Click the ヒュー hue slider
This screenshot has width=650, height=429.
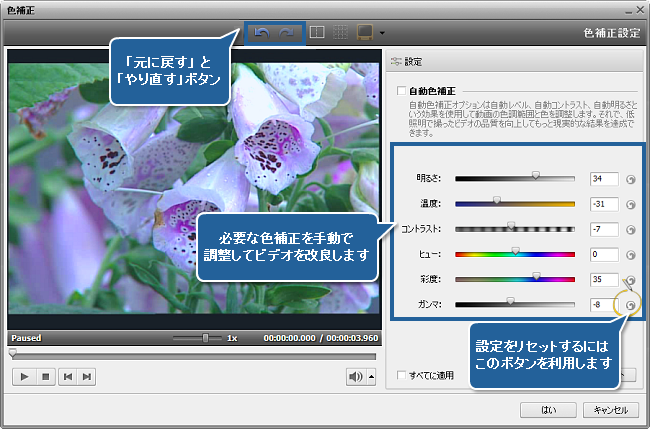pyautogui.click(x=515, y=253)
